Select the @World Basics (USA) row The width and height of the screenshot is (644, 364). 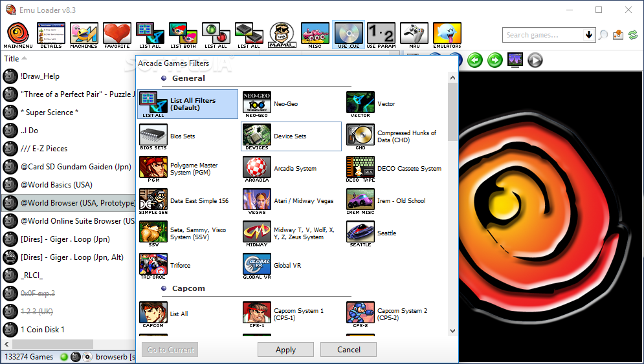[68, 185]
